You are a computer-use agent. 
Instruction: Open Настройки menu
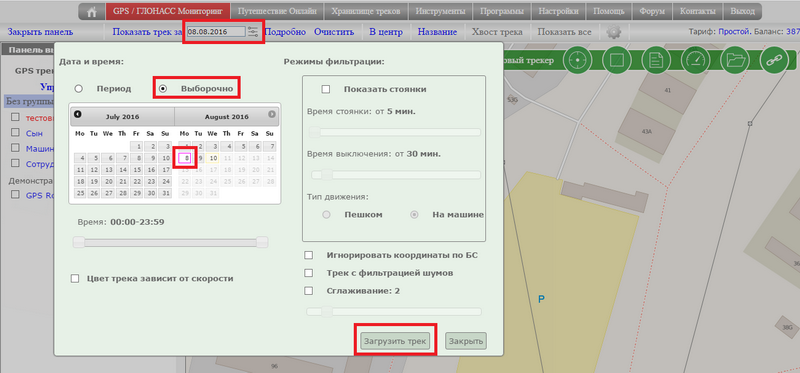tap(558, 11)
